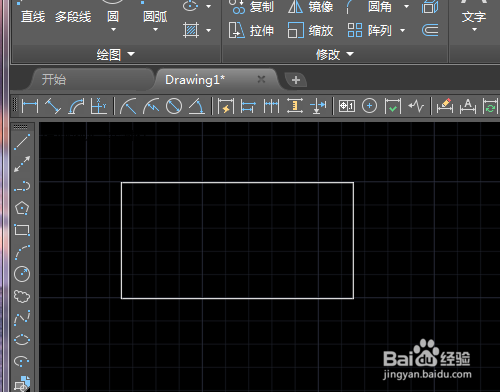
Task: Click the hatch icon in the ribbon
Action: point(191,30)
